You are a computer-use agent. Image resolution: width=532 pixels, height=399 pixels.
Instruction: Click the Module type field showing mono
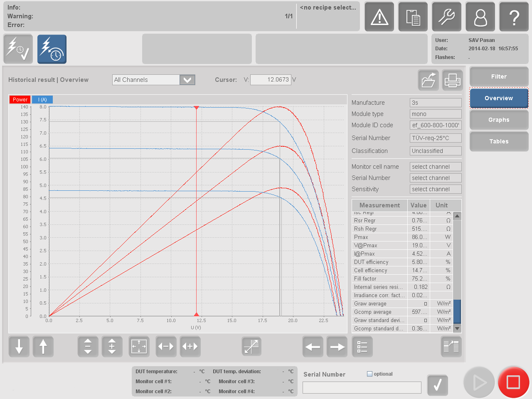(x=436, y=114)
